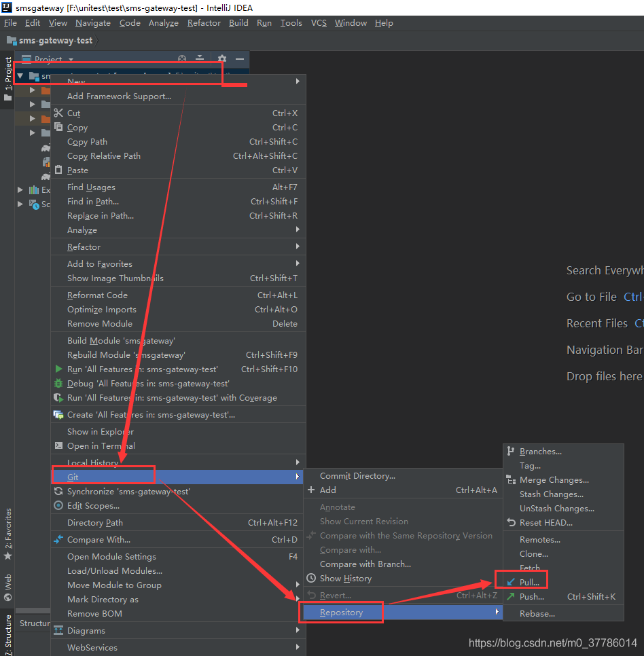Select Optimize Imports

coord(178,310)
